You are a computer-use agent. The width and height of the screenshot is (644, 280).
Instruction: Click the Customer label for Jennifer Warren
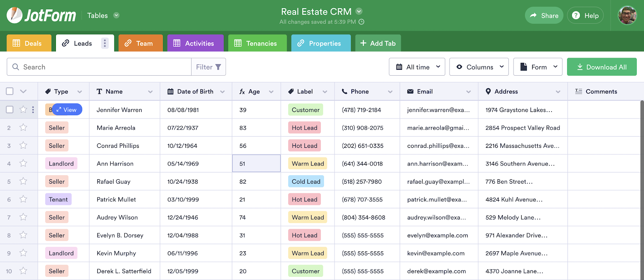click(305, 110)
